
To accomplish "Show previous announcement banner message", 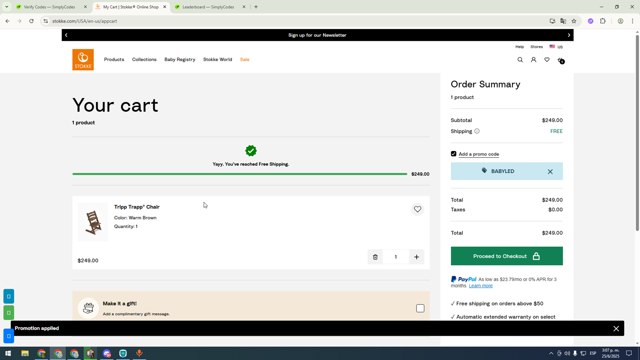I will 66,35.
